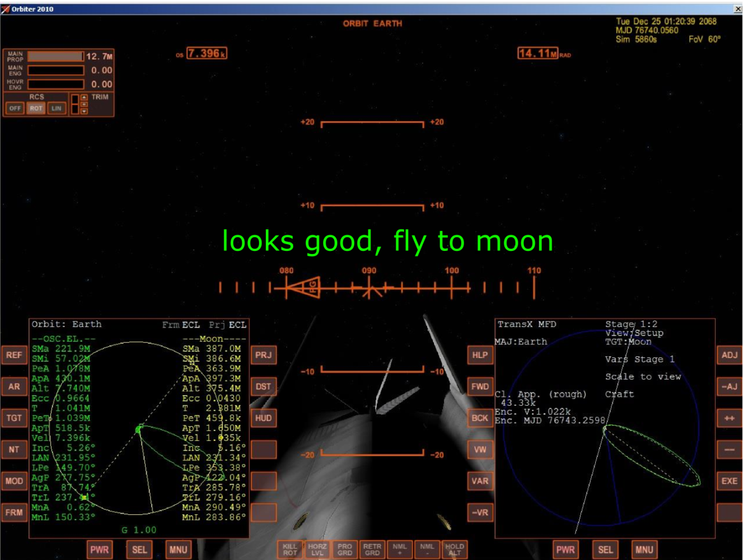Trim down with the TRIM down arrow
This screenshot has height=560, width=744.
[85, 111]
